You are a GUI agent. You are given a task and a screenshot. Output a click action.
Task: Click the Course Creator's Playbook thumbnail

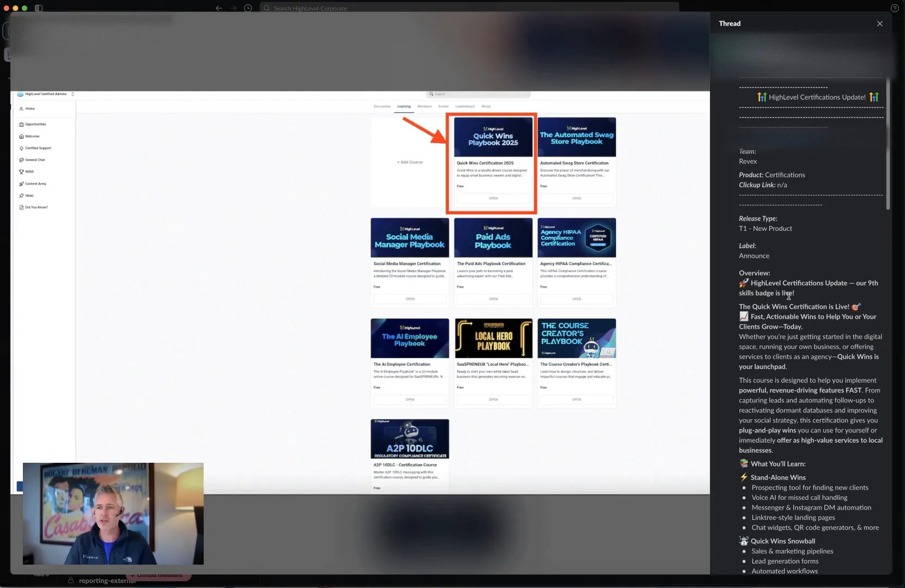(x=577, y=339)
